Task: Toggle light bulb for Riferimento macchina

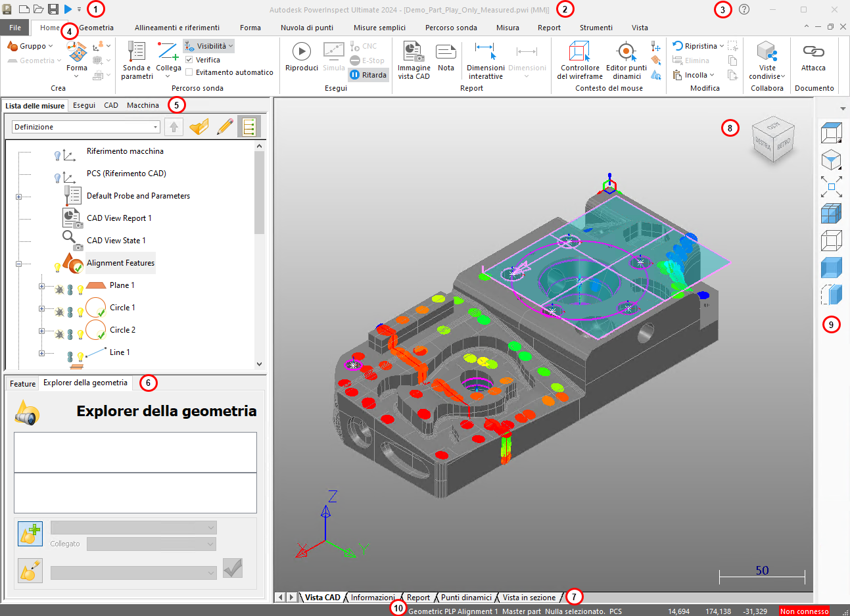Action: pyautogui.click(x=57, y=156)
